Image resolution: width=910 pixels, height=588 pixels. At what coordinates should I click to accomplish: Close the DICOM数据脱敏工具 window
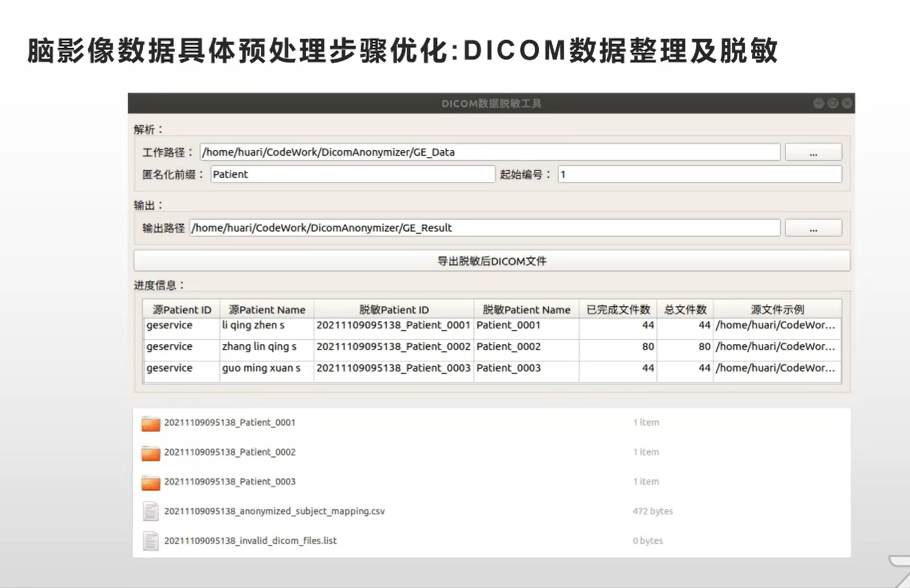(847, 103)
